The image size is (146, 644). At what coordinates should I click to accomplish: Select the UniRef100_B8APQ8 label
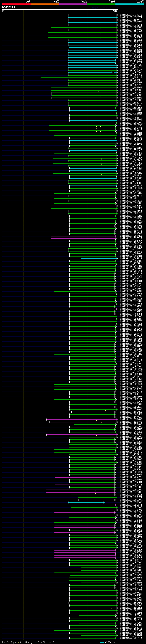(x=131, y=27)
